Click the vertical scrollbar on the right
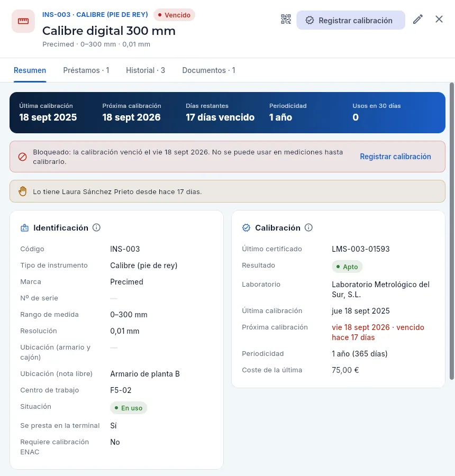 tap(452, 231)
